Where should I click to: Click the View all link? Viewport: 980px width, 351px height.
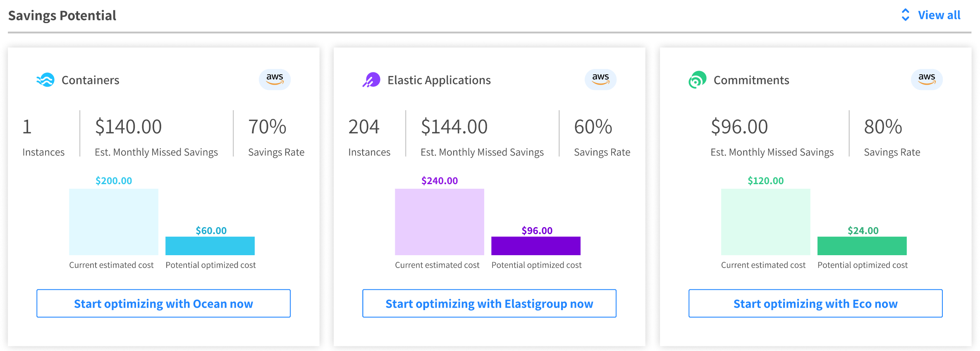939,15
